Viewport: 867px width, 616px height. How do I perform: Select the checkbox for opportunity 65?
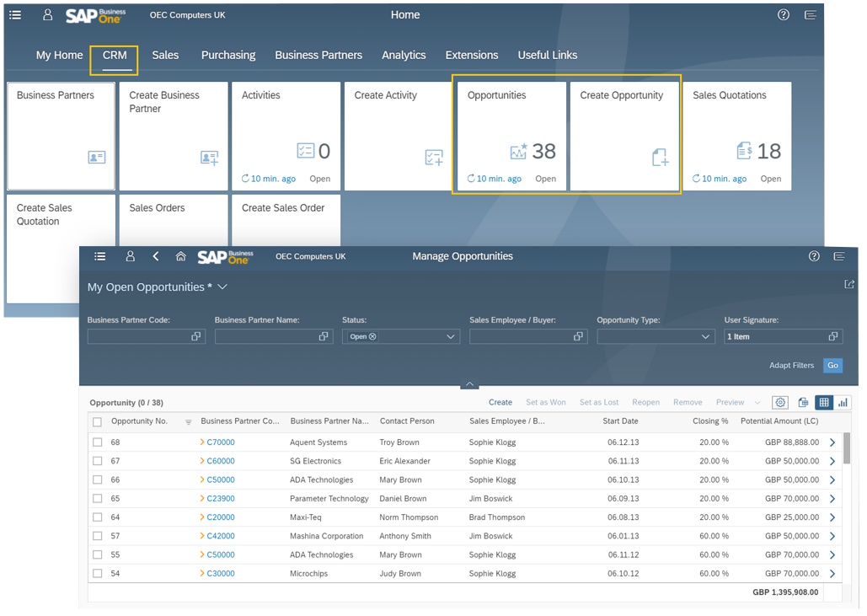98,499
